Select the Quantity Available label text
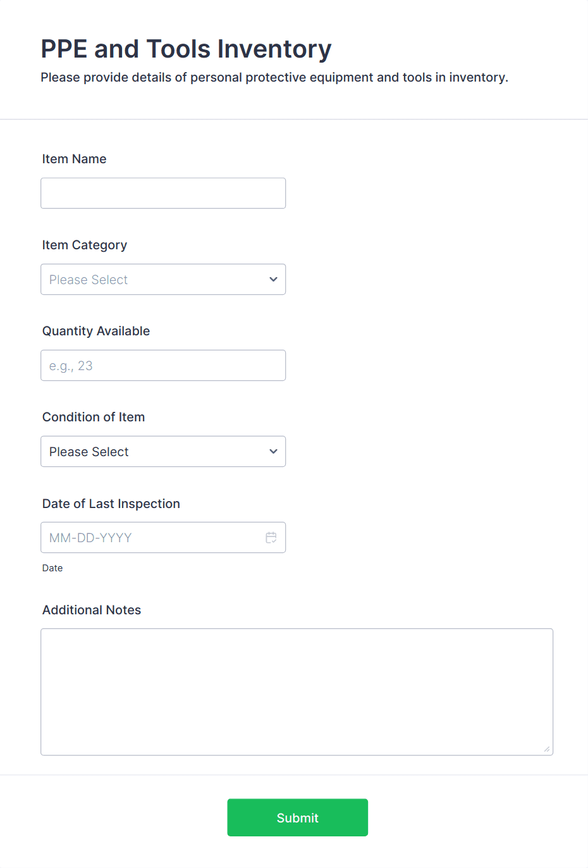 point(96,331)
